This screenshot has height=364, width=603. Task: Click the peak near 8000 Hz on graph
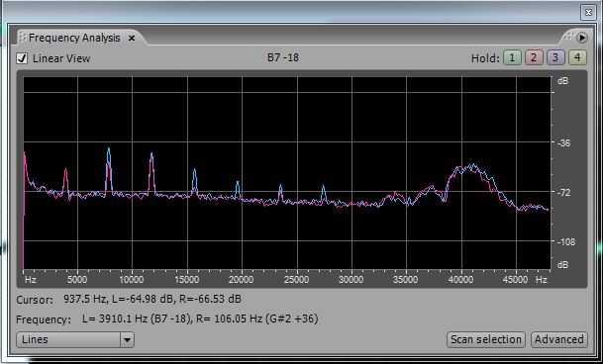point(109,149)
